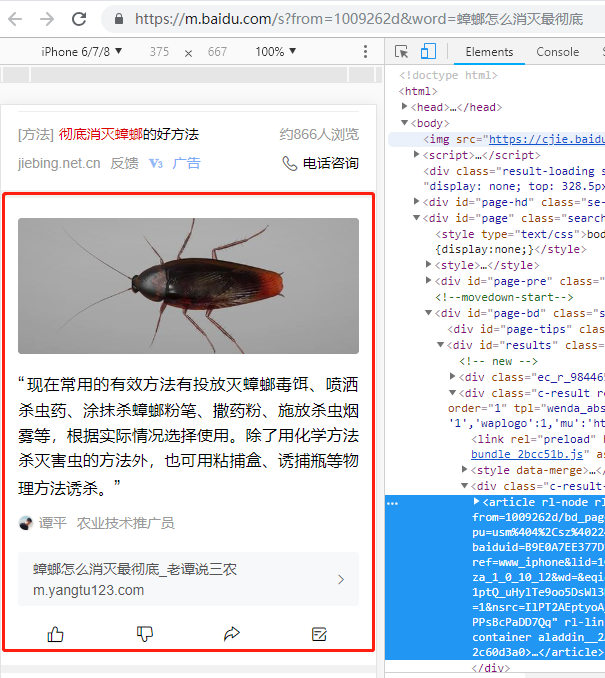Switch to the Elements tab

pos(489,52)
